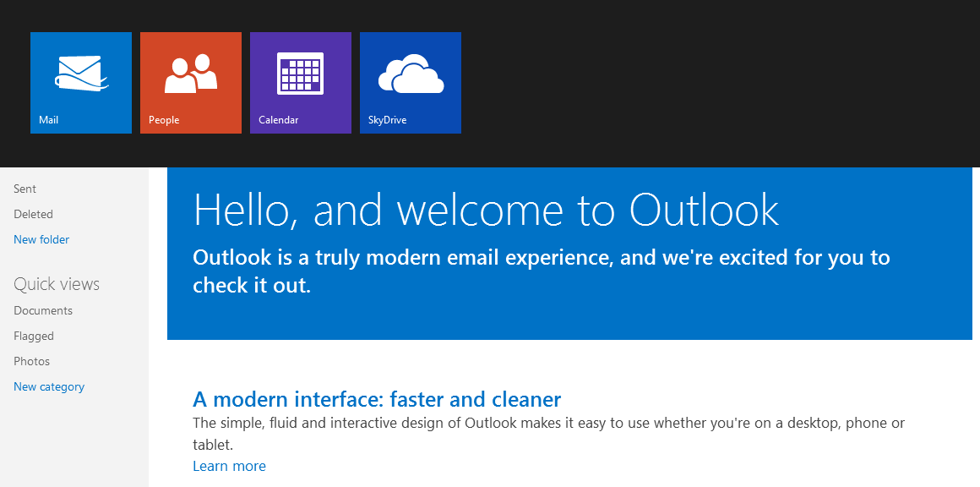The image size is (980, 487).
Task: Open the Deleted folder
Action: 34,215
